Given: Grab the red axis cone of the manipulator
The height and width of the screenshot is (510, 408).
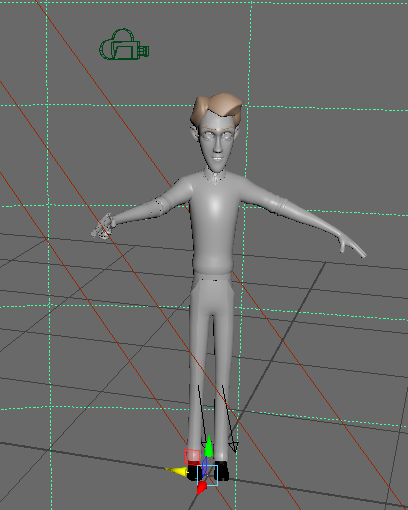Looking at the screenshot, I should (201, 488).
